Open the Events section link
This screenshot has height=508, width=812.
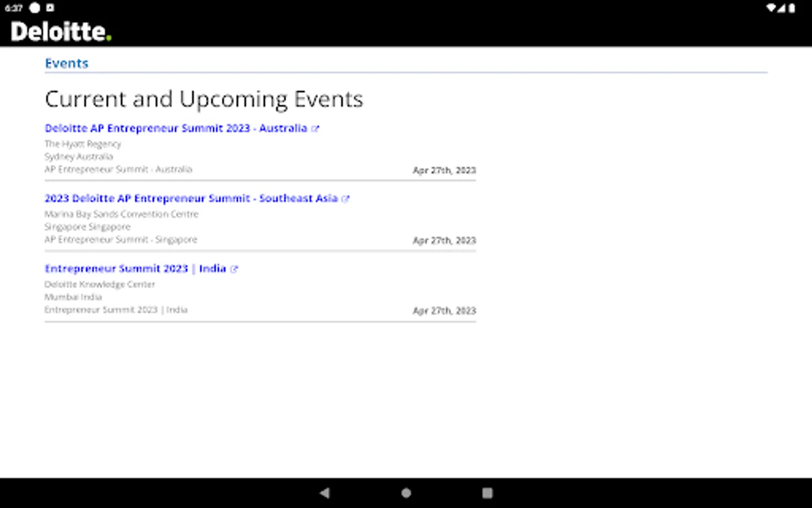[67, 63]
